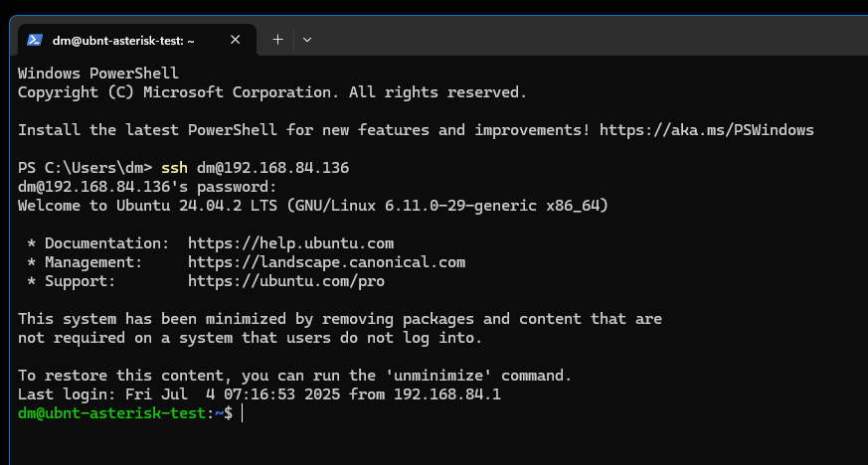Click the 'ssh' command word
Screen dimensions: 868x465
point(174,168)
